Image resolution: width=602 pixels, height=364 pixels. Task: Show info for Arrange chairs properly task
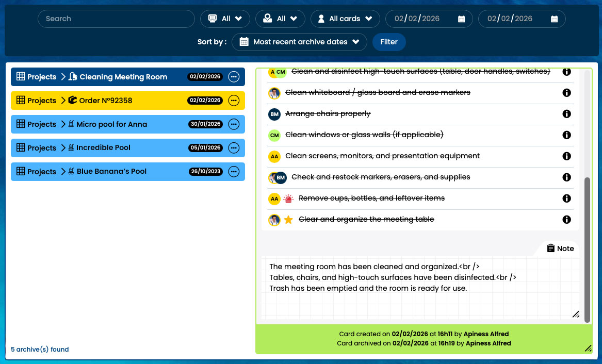pos(566,114)
